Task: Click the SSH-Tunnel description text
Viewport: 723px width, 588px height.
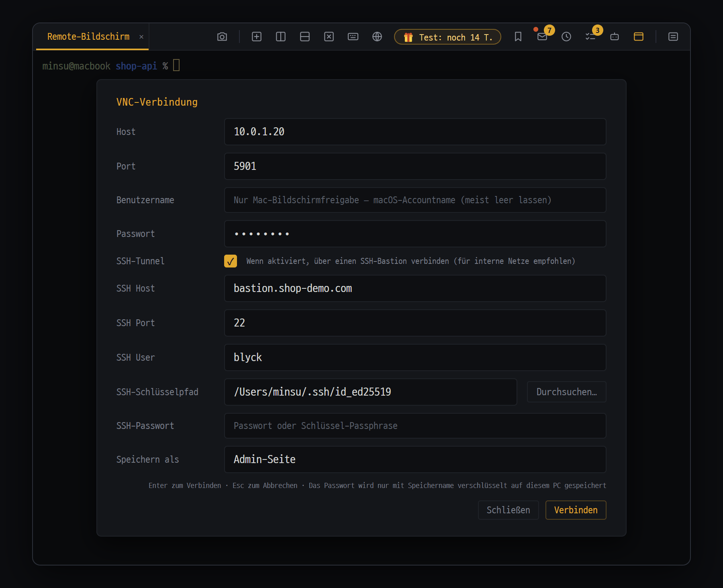Action: click(x=411, y=261)
